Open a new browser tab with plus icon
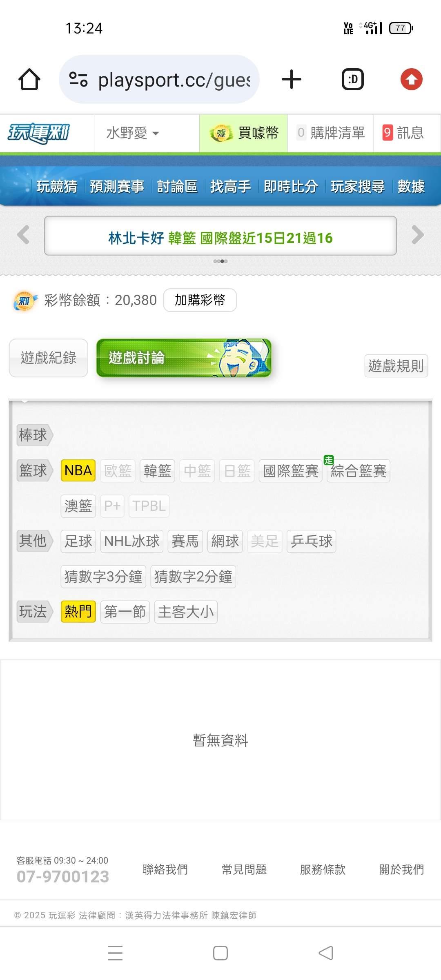Viewport: 441px width, 980px height. click(292, 79)
